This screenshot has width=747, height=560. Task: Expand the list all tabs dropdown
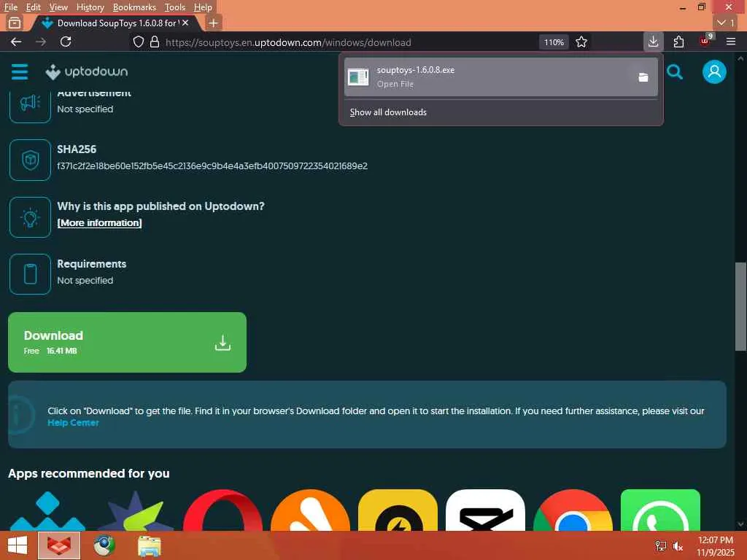coord(726,23)
